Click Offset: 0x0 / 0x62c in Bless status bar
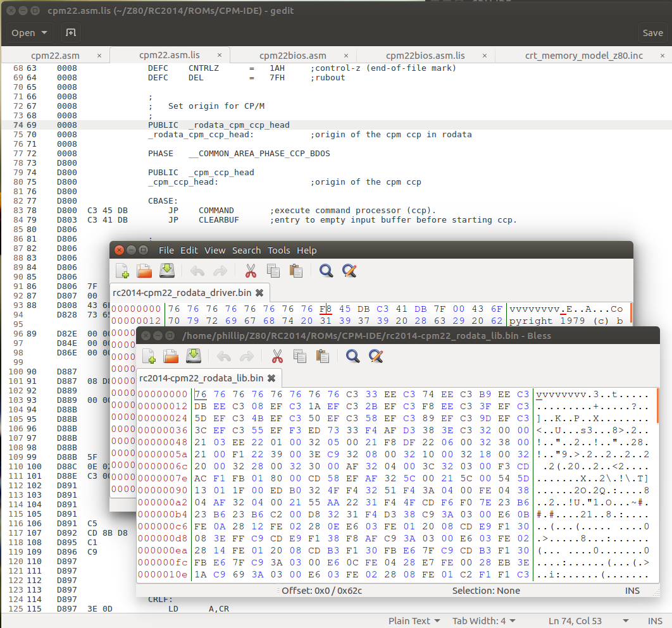This screenshot has height=628, width=672. click(x=321, y=591)
